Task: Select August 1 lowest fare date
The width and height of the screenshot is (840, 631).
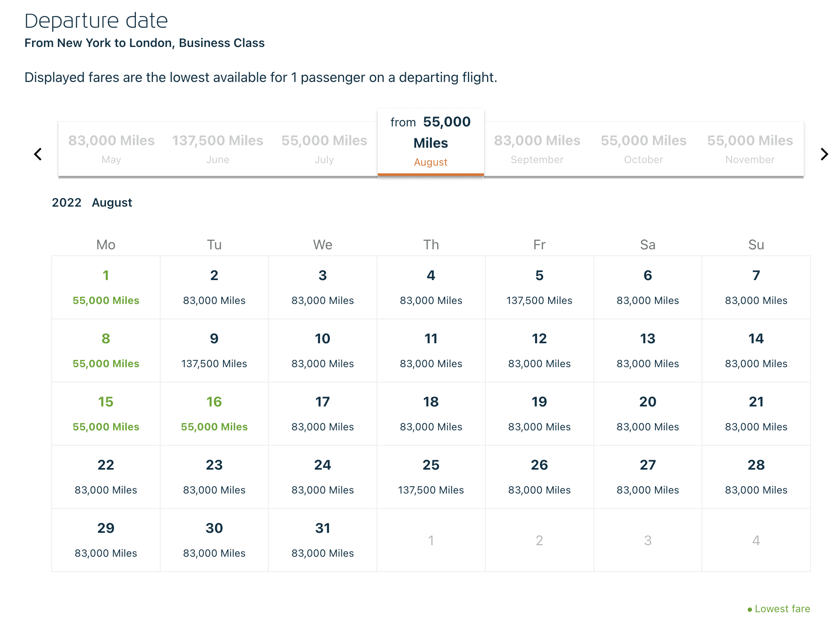Action: click(106, 287)
